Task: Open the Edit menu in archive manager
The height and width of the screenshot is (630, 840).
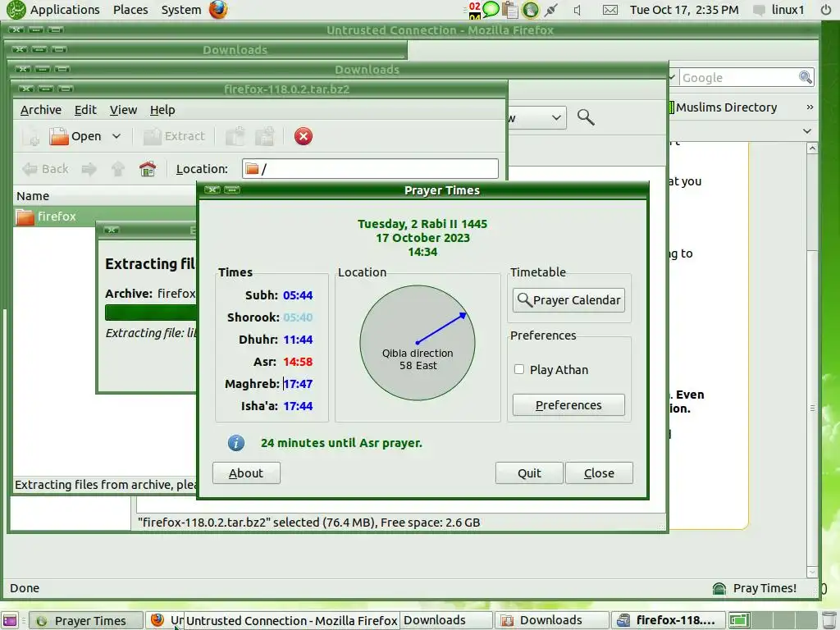Action: click(85, 110)
